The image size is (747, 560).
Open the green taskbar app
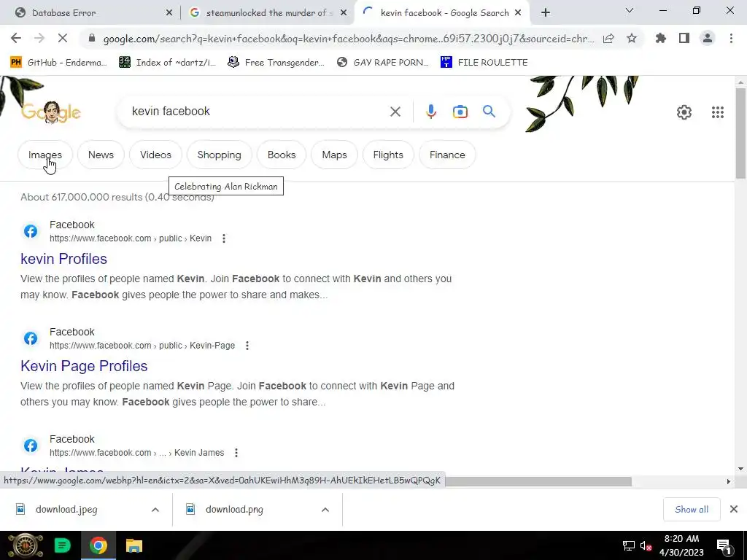(x=63, y=545)
